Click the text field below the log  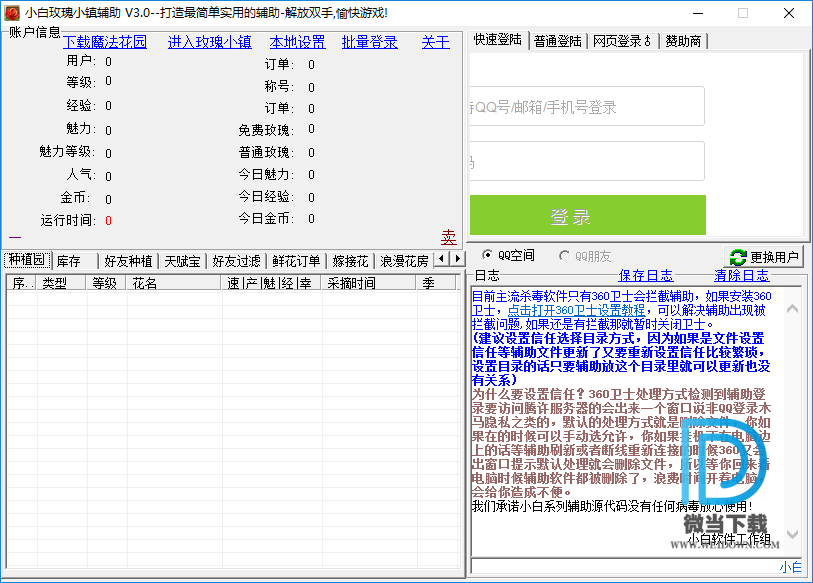(x=624, y=566)
